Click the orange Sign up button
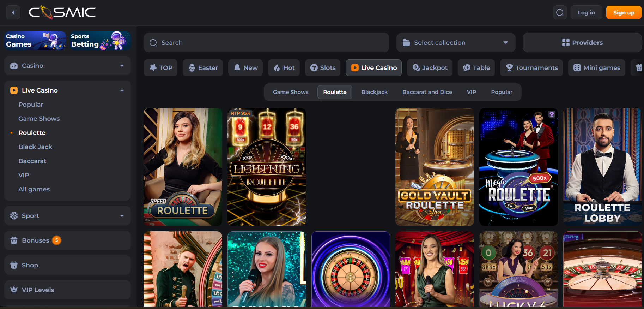The height and width of the screenshot is (309, 644). [624, 13]
